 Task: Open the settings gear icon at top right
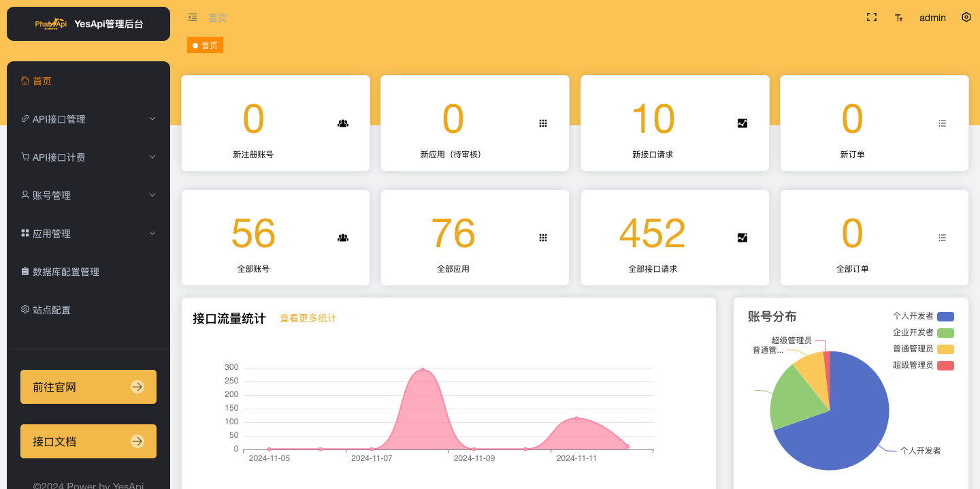point(966,17)
